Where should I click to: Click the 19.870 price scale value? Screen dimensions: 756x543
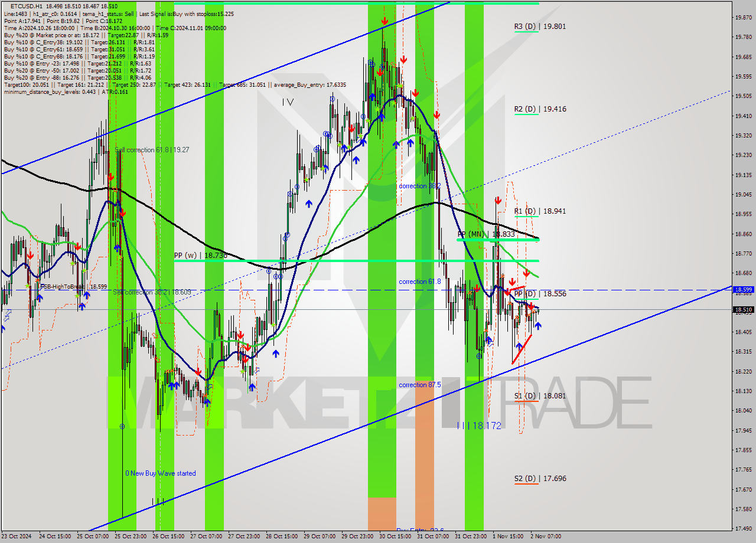coord(743,17)
